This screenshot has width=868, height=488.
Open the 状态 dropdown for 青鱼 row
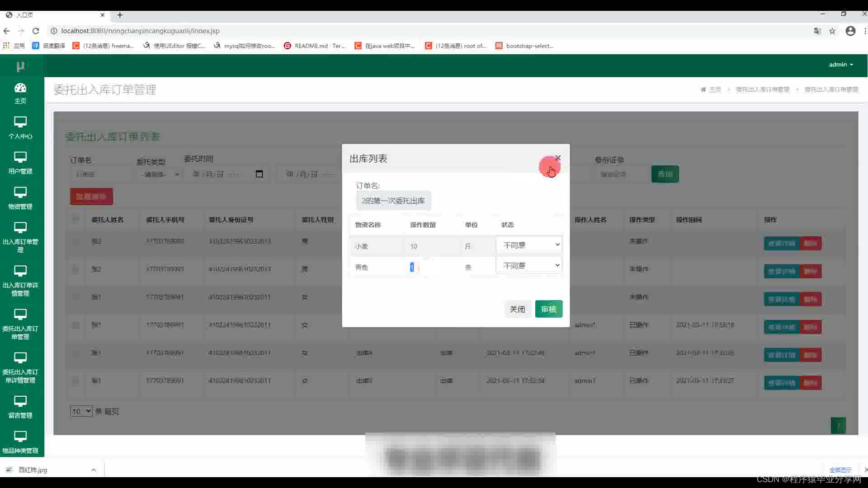point(529,266)
